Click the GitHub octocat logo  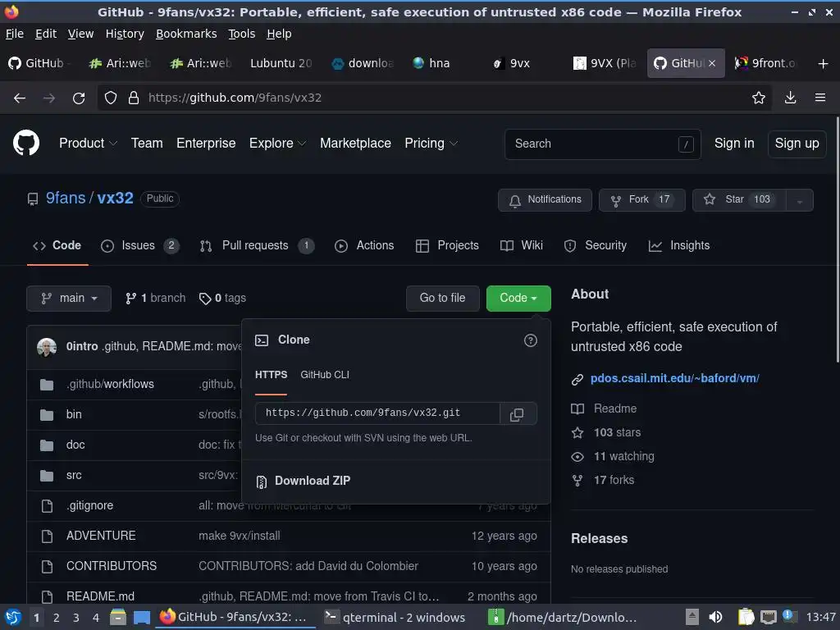pos(26,143)
